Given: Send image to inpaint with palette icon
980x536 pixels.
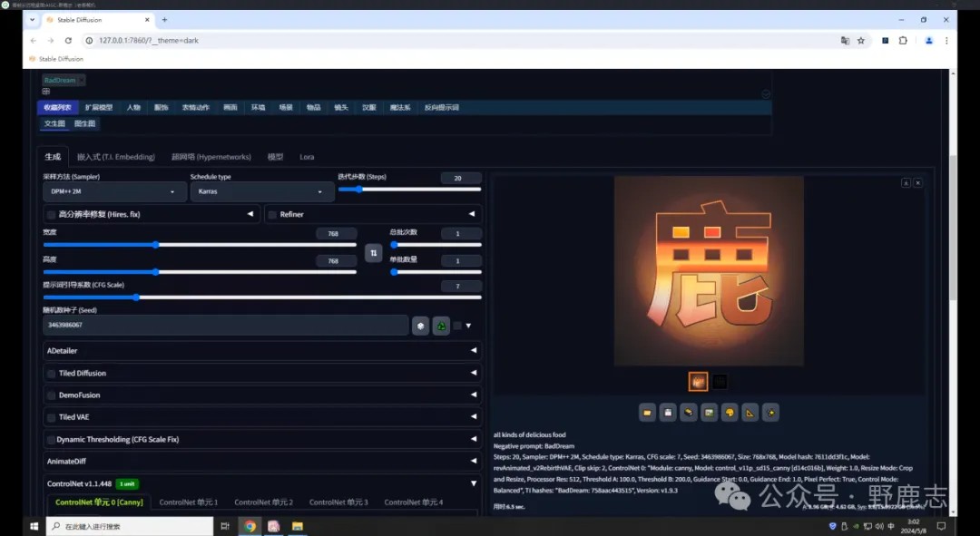Looking at the screenshot, I should [730, 413].
